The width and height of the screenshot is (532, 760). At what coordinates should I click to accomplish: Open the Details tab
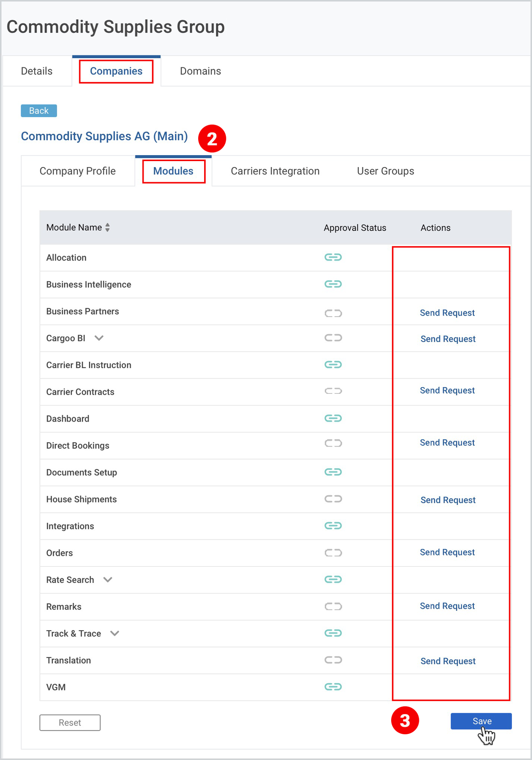[x=37, y=71]
